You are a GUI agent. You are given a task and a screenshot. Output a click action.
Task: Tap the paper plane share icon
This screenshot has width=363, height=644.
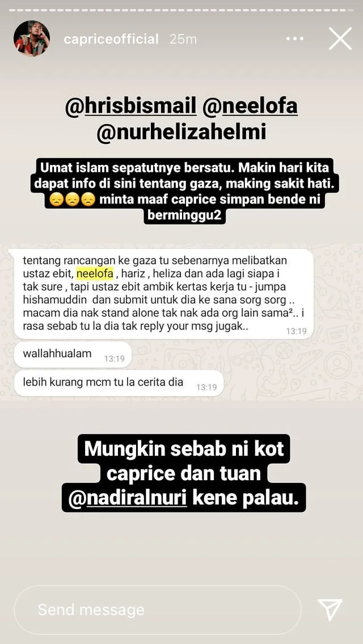(330, 609)
